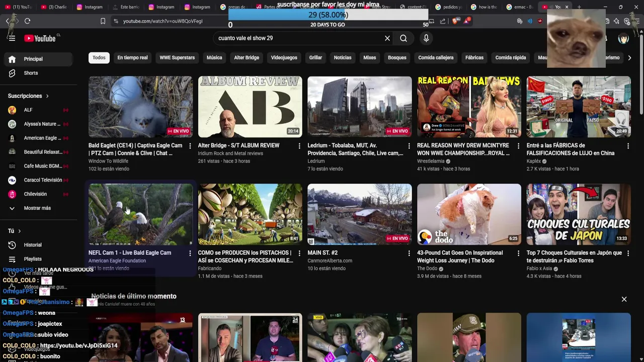Click the search magnifier button
Viewport: 644px width, 362px height.
click(x=404, y=38)
